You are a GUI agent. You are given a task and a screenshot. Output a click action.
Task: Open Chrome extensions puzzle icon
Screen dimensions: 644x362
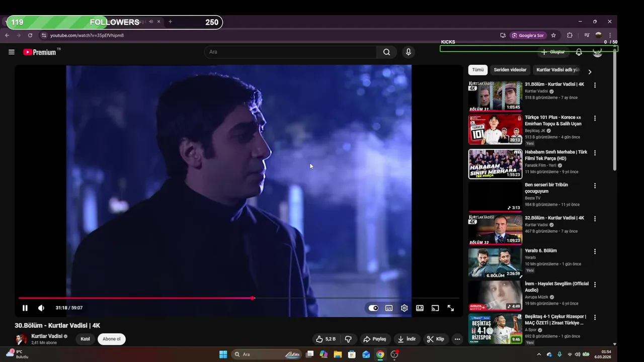coord(570,36)
